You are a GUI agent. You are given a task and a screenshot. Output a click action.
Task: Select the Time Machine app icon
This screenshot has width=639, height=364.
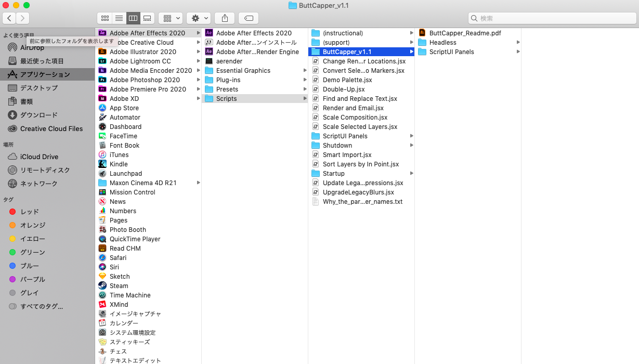click(102, 295)
